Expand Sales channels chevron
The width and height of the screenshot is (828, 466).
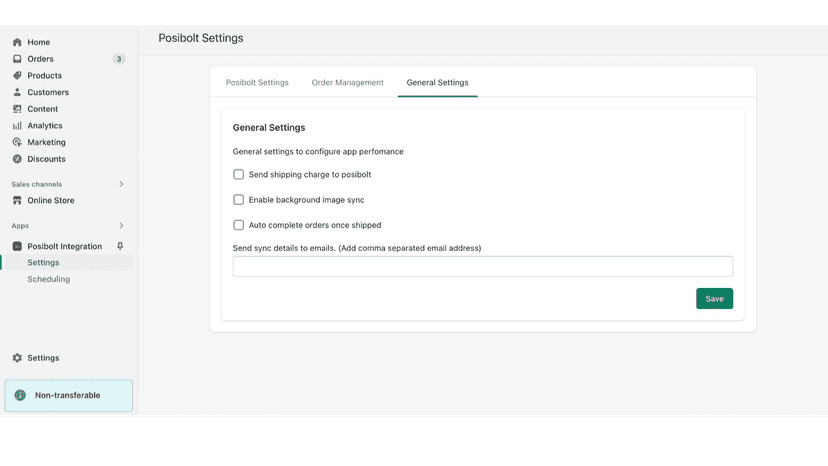(121, 184)
